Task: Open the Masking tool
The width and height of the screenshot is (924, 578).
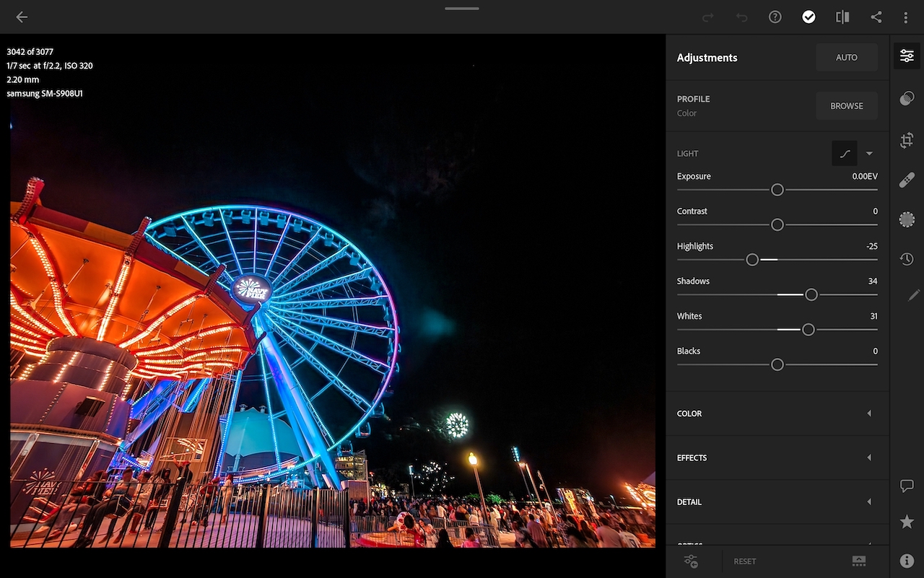Action: (x=907, y=220)
